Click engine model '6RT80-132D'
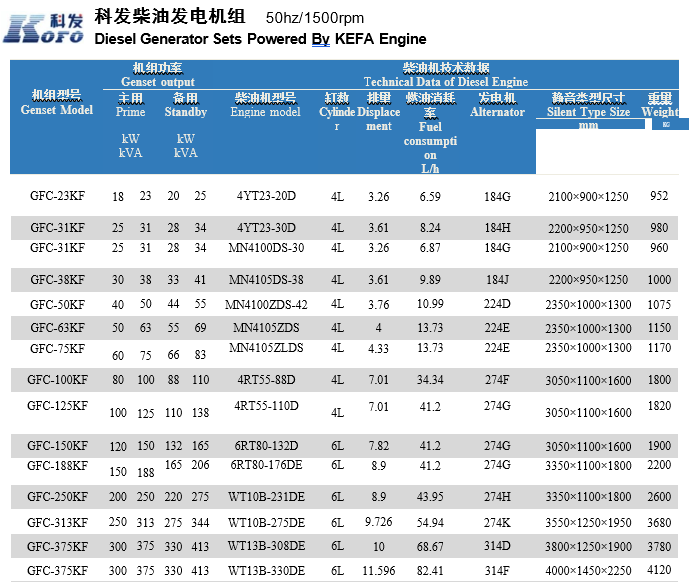The image size is (689, 587). 266,446
